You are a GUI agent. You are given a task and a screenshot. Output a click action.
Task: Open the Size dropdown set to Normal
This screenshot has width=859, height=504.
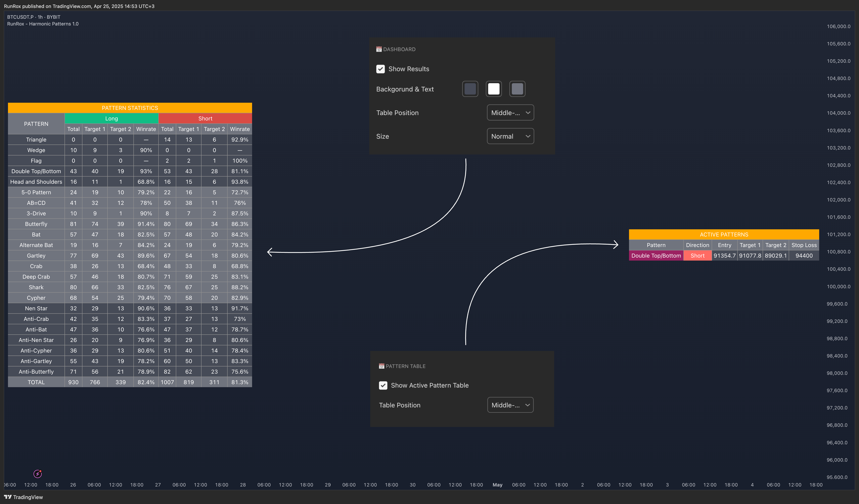(x=510, y=136)
